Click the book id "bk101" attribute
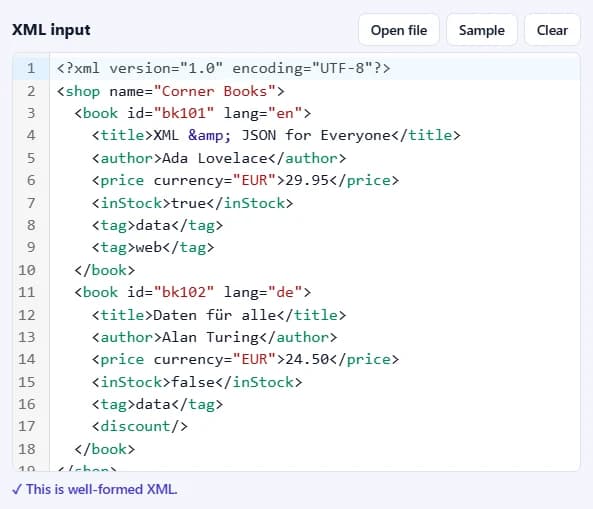 pos(171,113)
